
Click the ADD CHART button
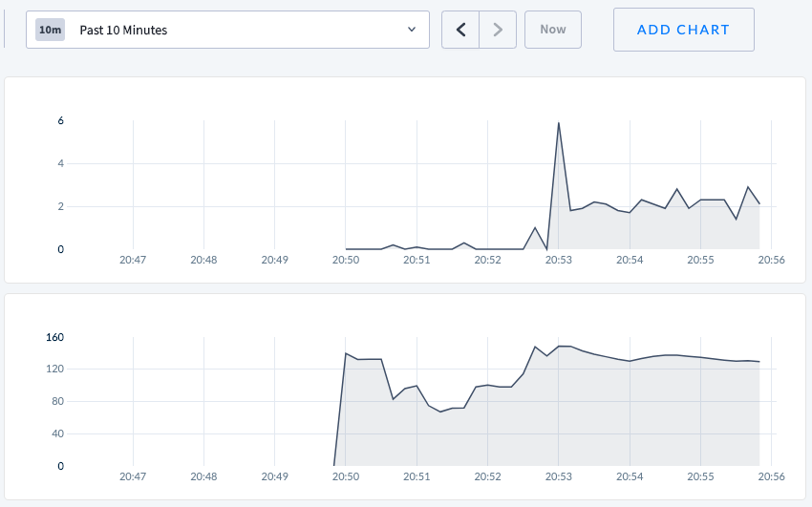684,30
